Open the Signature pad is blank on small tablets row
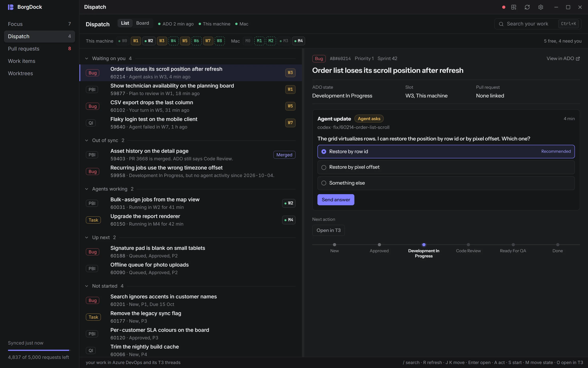588x368 pixels. click(x=191, y=252)
